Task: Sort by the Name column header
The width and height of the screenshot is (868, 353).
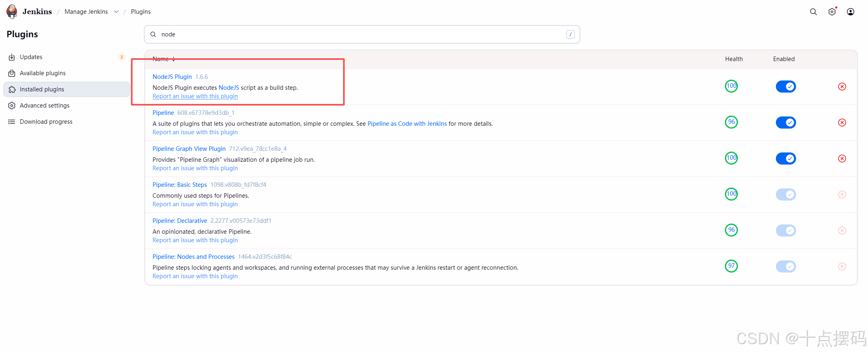Action: tap(164, 59)
